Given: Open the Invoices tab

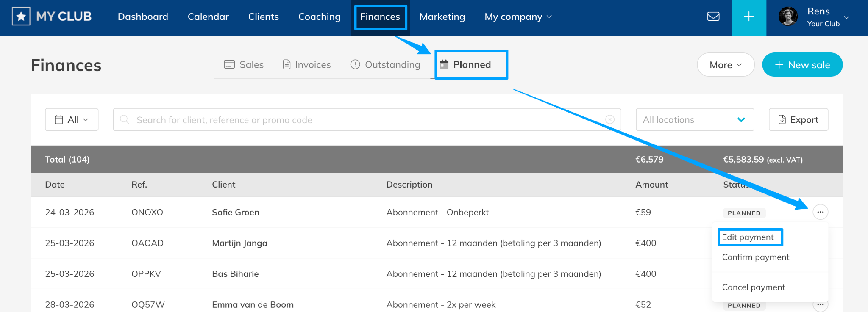Looking at the screenshot, I should (x=306, y=65).
